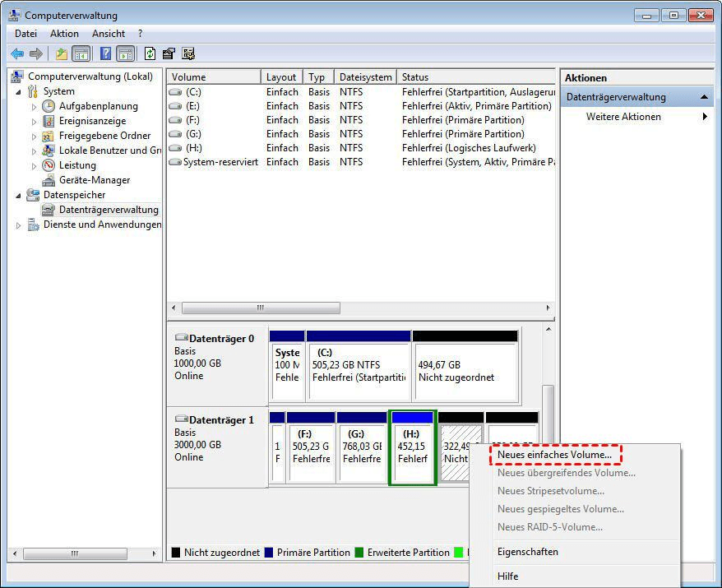Viewport: 722px width, 588px height.
Task: Open the Datei menu
Action: pyautogui.click(x=25, y=34)
